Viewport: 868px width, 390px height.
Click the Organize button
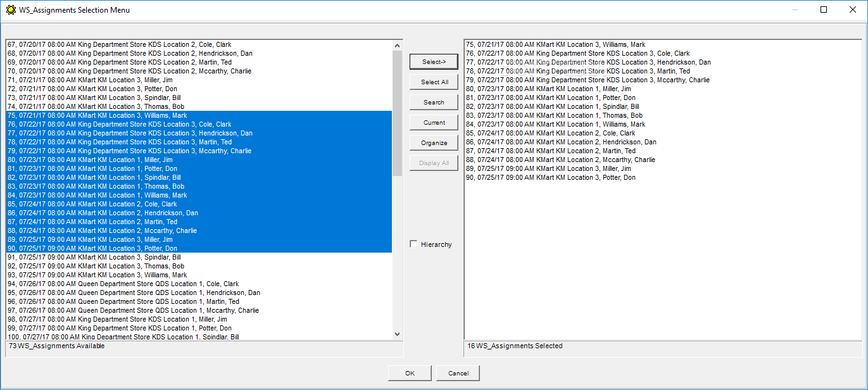(434, 142)
